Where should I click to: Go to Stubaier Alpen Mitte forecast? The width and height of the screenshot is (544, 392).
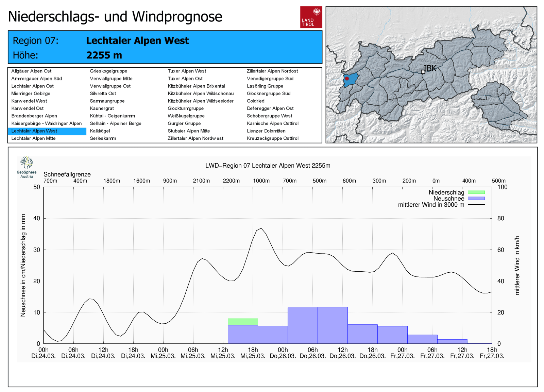[189, 131]
